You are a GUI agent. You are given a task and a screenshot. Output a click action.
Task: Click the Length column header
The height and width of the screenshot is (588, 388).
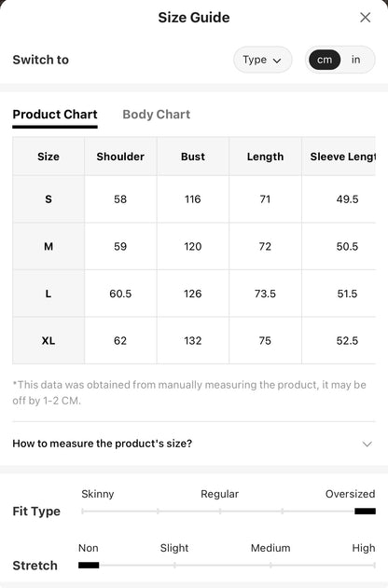(265, 157)
